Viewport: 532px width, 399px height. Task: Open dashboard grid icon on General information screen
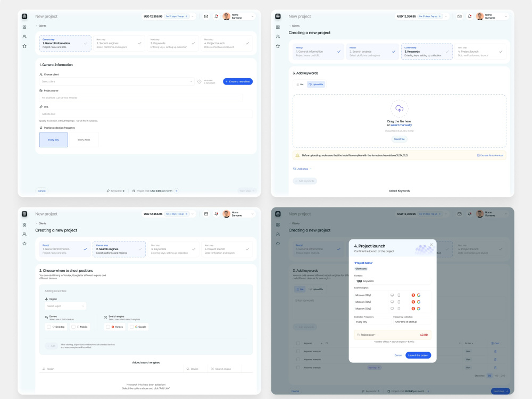24,27
